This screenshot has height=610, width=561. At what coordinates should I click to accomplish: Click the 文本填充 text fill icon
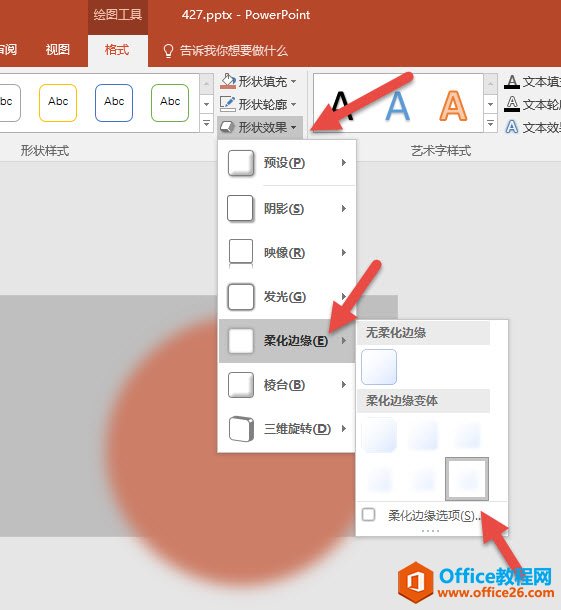pos(512,82)
